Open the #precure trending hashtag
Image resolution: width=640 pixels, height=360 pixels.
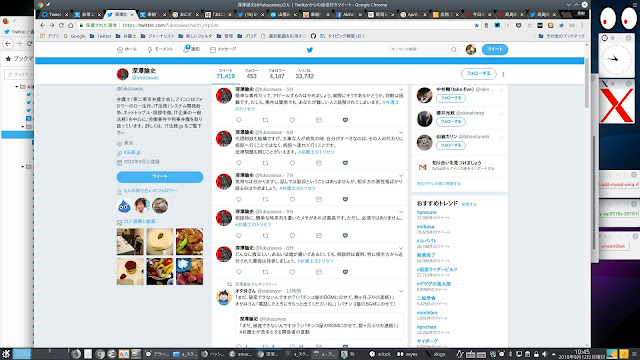[427, 212]
